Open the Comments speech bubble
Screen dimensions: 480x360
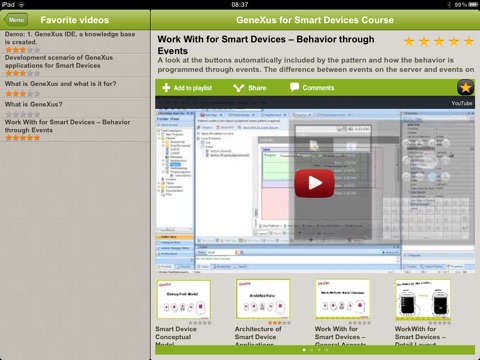(294, 87)
